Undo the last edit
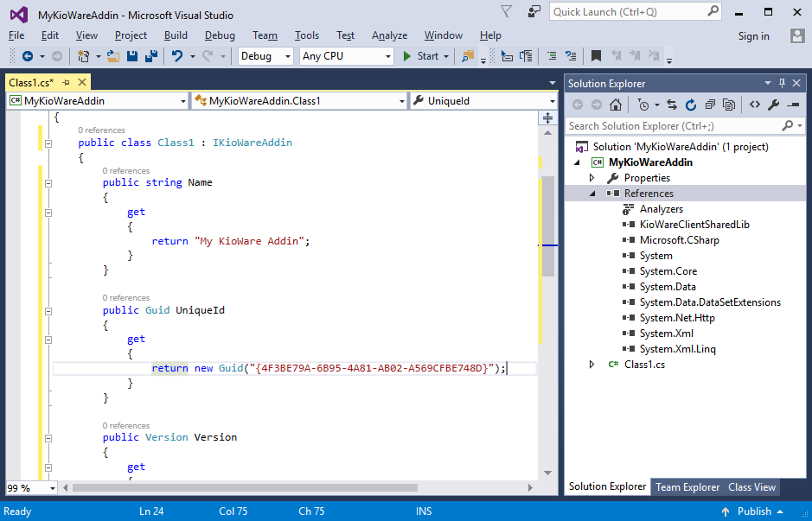Screen dimensions: 812x521 point(177,56)
